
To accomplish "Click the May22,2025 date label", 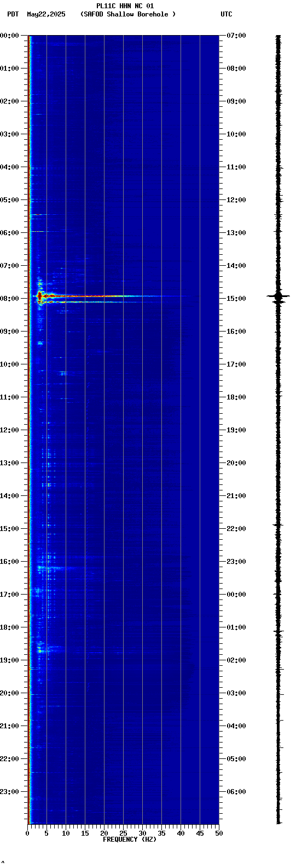I will point(46,14).
